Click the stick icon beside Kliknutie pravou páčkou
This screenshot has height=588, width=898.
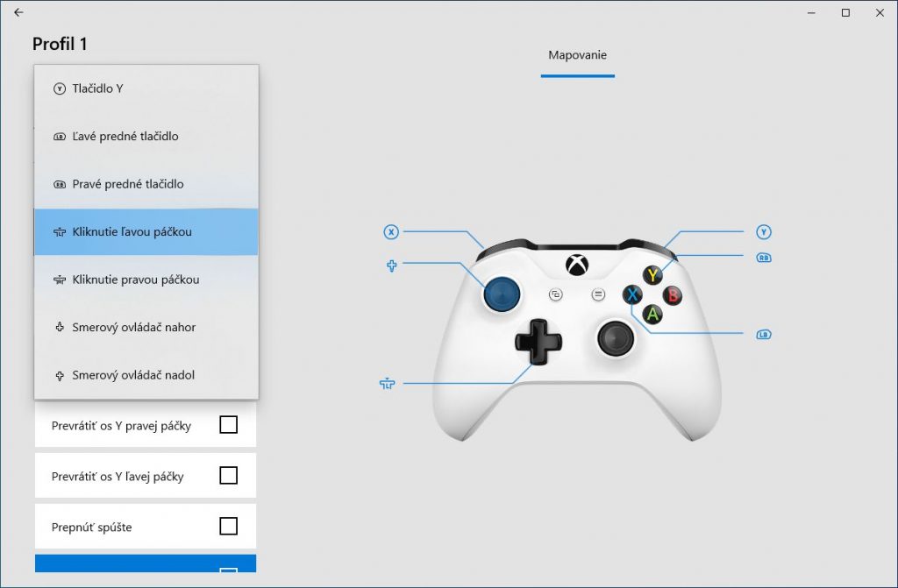[x=60, y=280]
